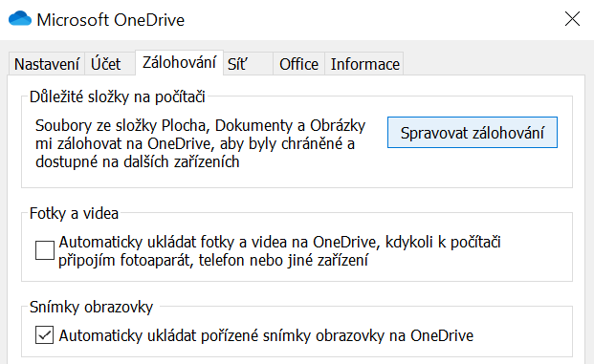Click the 'Fotky a videa' group heading
This screenshot has width=594, height=364.
click(74, 213)
